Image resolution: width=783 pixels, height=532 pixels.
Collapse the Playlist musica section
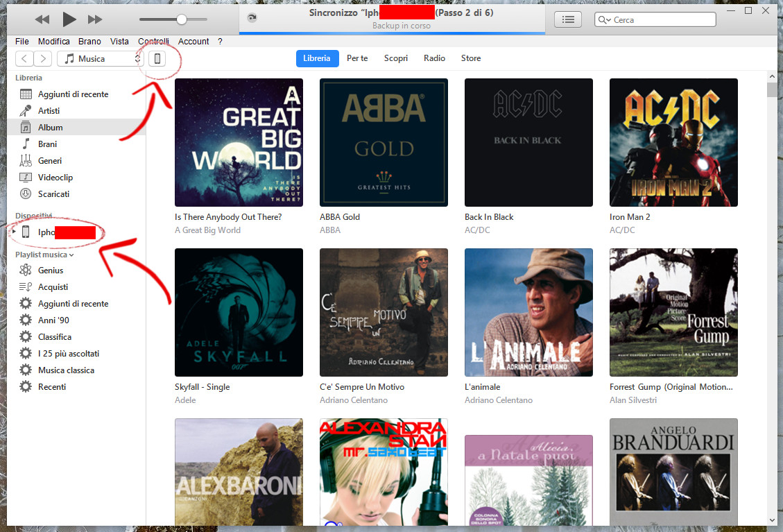point(44,255)
